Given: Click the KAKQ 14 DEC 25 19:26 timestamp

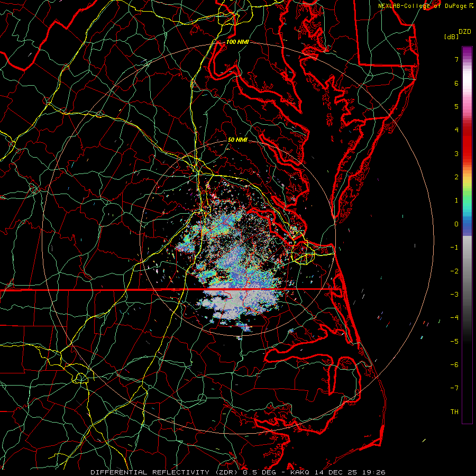Looking at the screenshot, I should pos(338,472).
